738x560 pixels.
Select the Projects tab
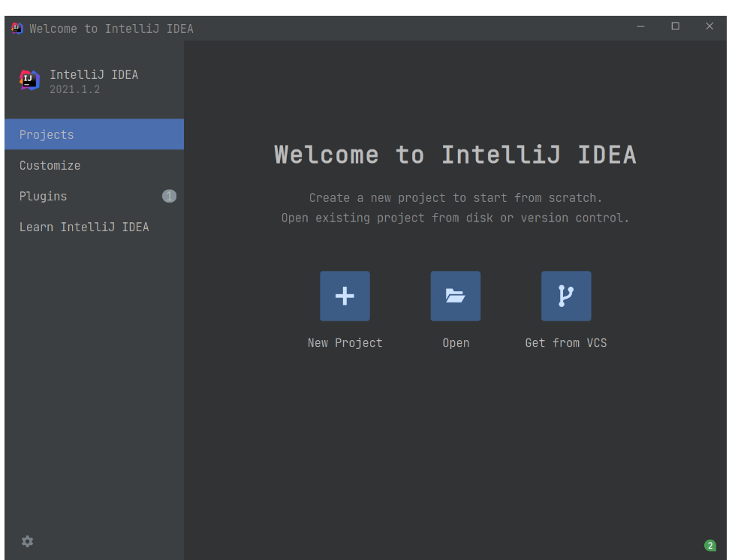94,134
